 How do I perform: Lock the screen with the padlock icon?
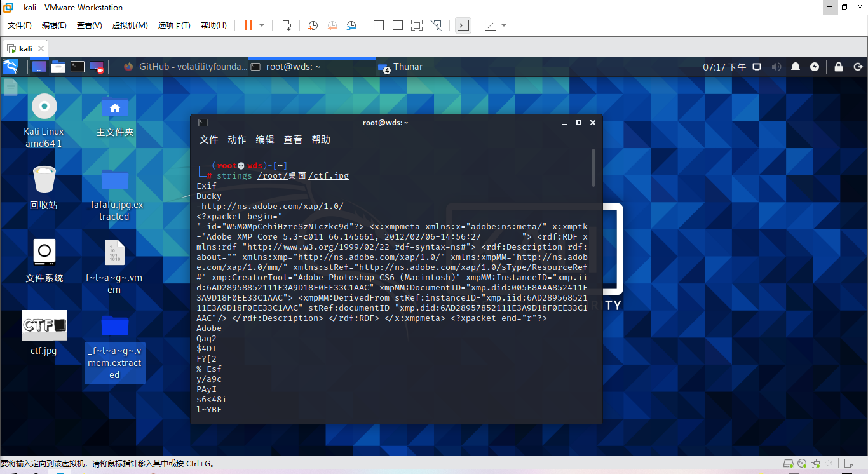coord(839,67)
